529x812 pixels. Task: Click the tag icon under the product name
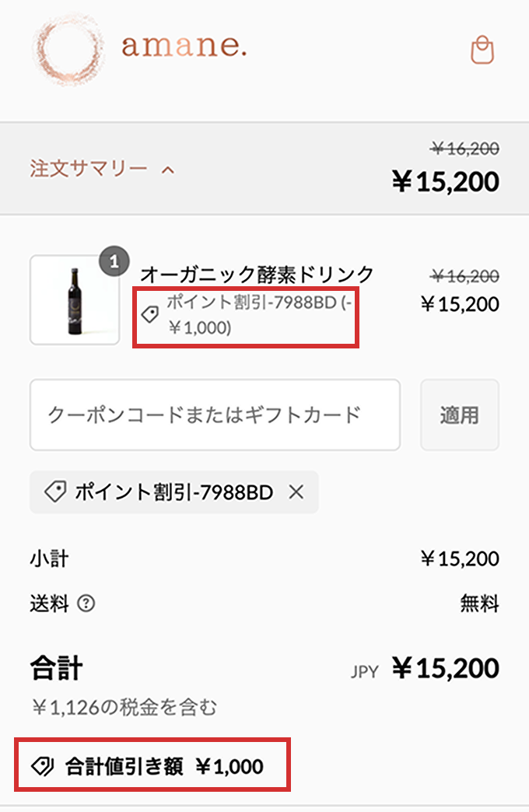coord(150,313)
